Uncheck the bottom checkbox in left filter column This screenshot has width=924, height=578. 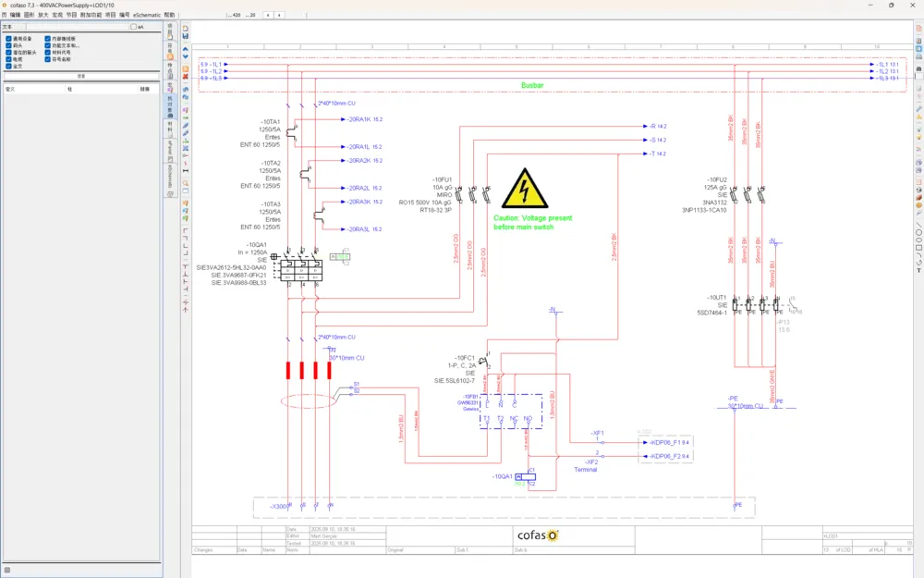(x=9, y=66)
